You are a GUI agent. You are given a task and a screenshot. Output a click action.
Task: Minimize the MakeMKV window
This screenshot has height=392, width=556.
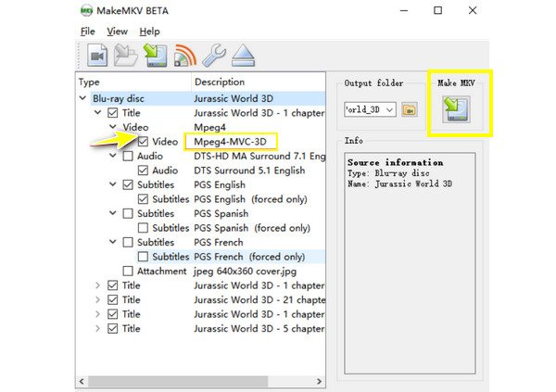point(404,10)
